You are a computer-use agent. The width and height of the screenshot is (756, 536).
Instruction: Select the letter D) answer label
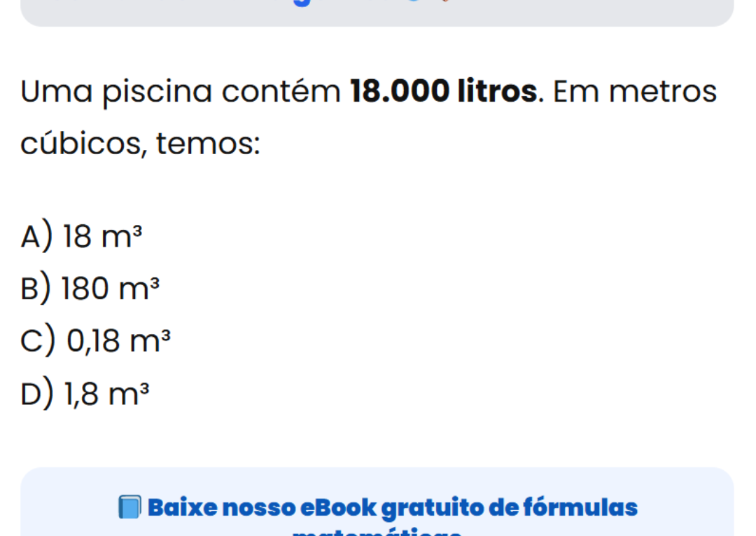tap(37, 393)
